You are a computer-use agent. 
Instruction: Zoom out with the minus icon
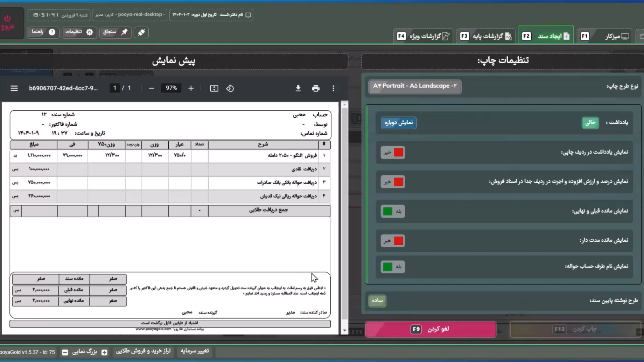pos(151,88)
